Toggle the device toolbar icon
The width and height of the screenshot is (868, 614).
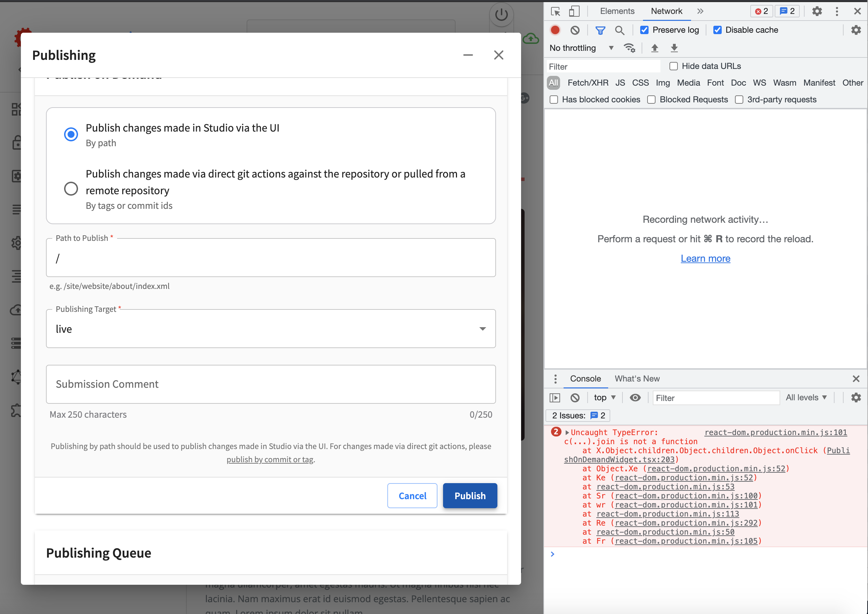click(574, 11)
